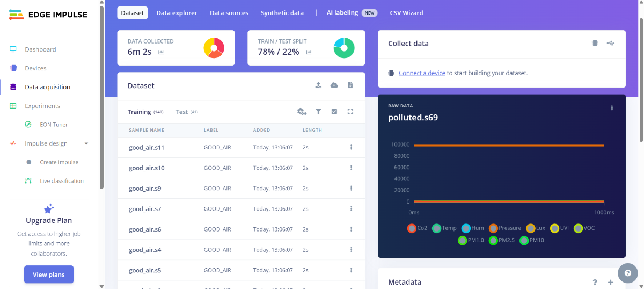Switch to the Test samples tab

182,112
